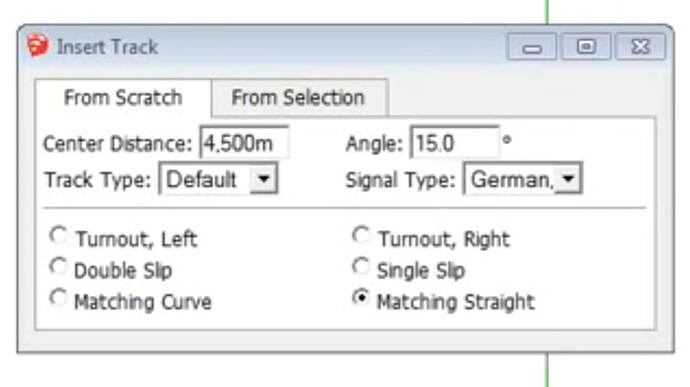The height and width of the screenshot is (387, 690).
Task: Click the Matching Straight radio button
Action: coord(361,298)
